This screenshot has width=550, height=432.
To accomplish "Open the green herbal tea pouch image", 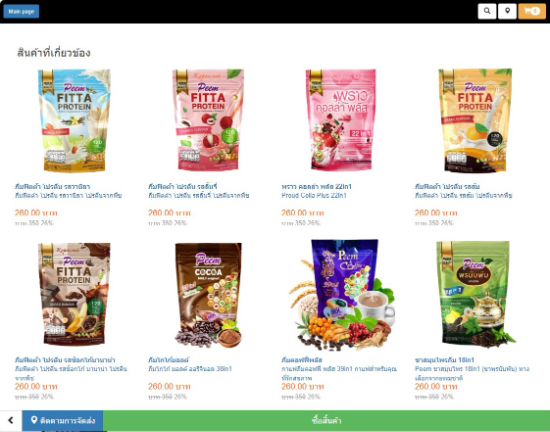I will point(476,294).
